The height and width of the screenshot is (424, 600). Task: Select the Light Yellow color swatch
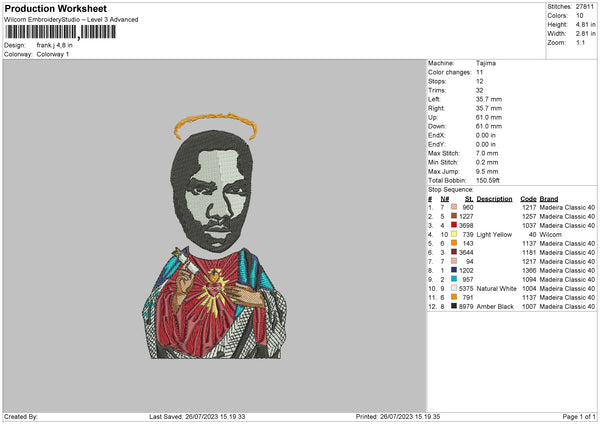click(454, 233)
